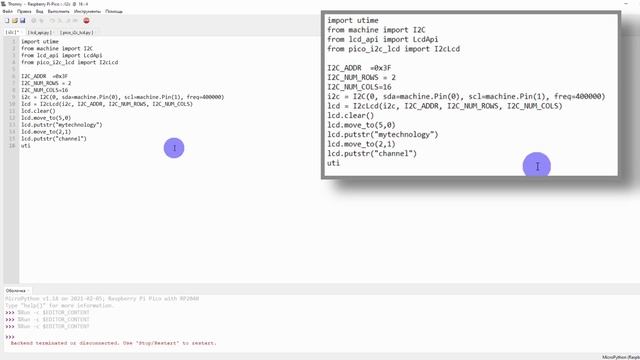This screenshot has width=640, height=360.
Task: Place cursor after 'uti' on line 16
Action: point(31,146)
